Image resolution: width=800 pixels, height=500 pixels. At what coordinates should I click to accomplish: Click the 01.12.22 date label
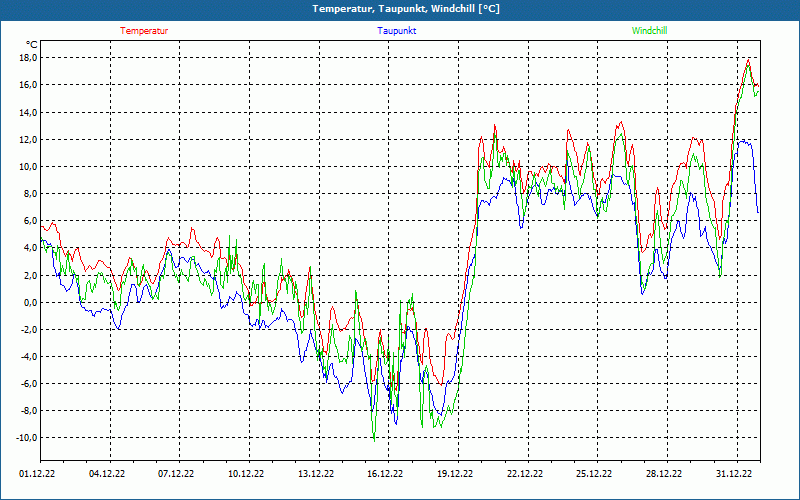(37, 473)
